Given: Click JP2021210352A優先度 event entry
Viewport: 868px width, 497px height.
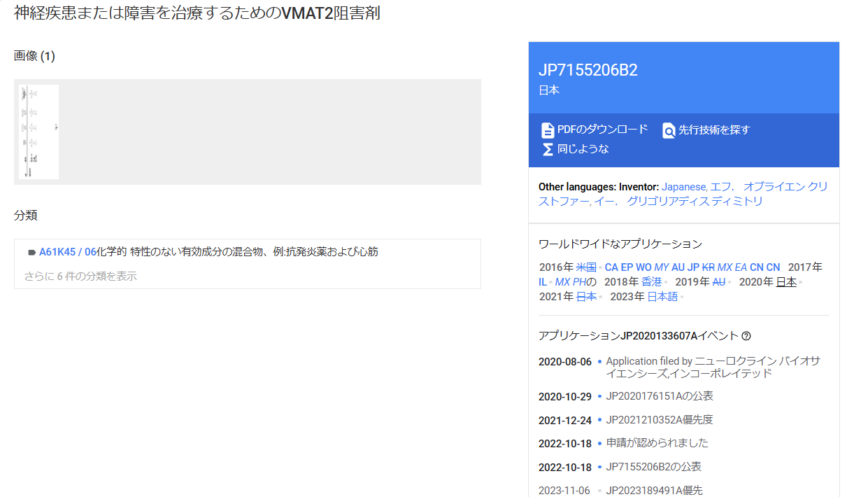Looking at the screenshot, I should [660, 420].
